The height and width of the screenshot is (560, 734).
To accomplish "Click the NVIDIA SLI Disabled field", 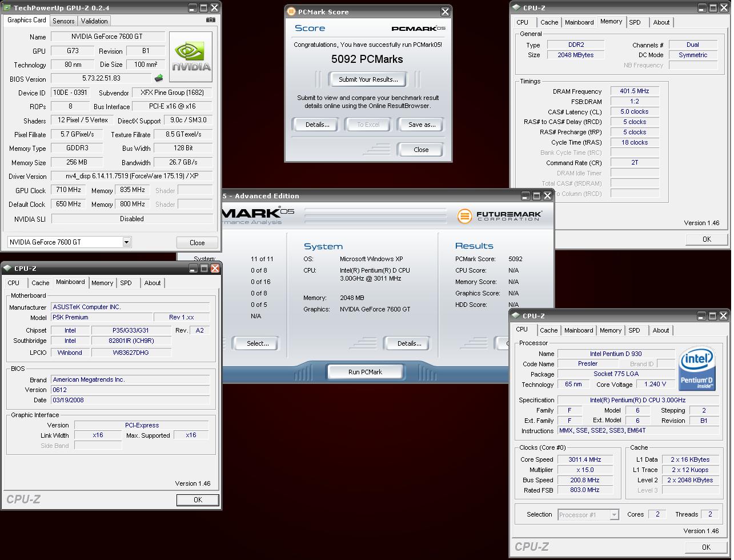I will click(x=132, y=219).
